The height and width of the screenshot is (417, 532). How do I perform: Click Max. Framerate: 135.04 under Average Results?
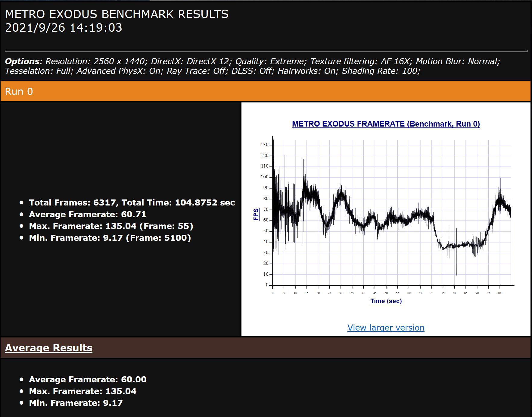(x=83, y=391)
